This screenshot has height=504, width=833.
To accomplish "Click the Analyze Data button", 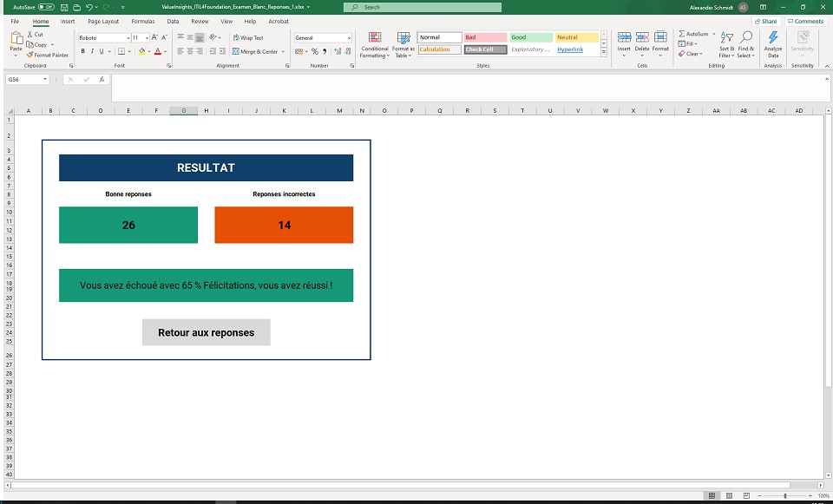I will 773,44.
